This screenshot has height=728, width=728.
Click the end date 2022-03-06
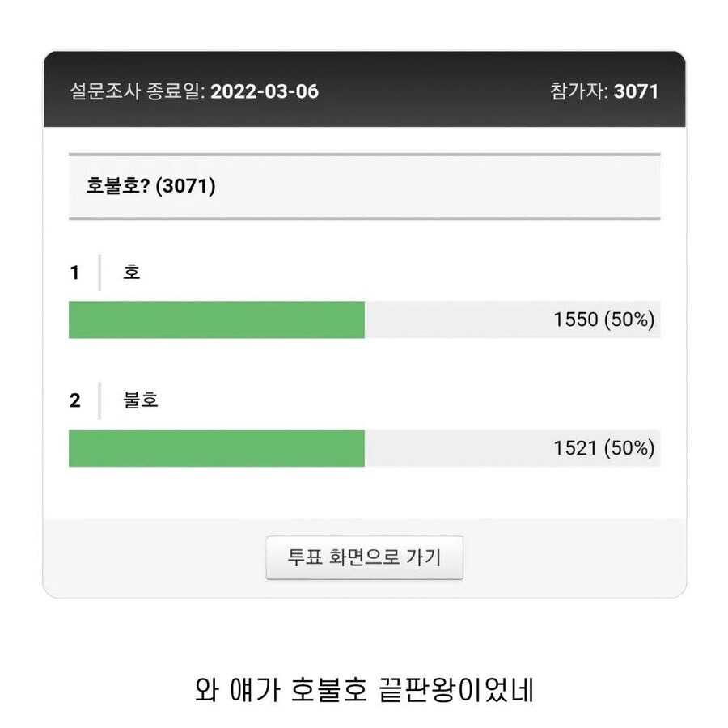tap(265, 91)
